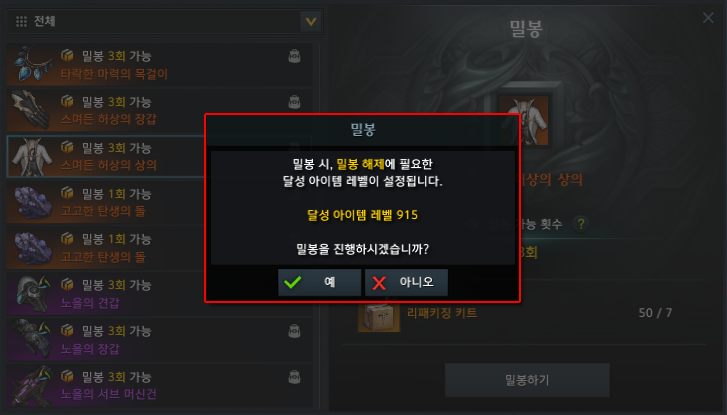
Task: Click the backpack icon on 타락한 마력의 목걸이 row
Action: pyautogui.click(x=294, y=56)
